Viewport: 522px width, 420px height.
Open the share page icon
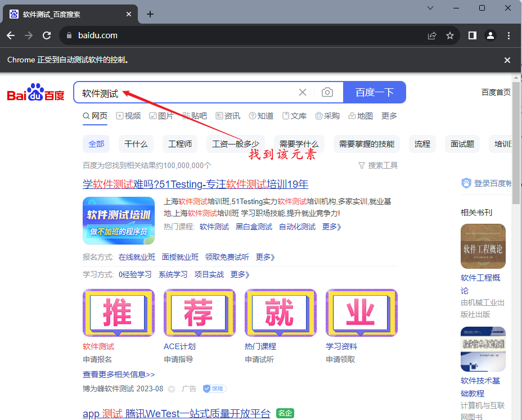[432, 35]
